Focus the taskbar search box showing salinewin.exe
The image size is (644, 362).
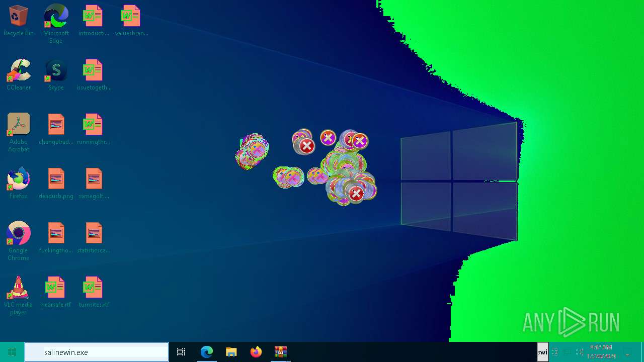point(97,352)
